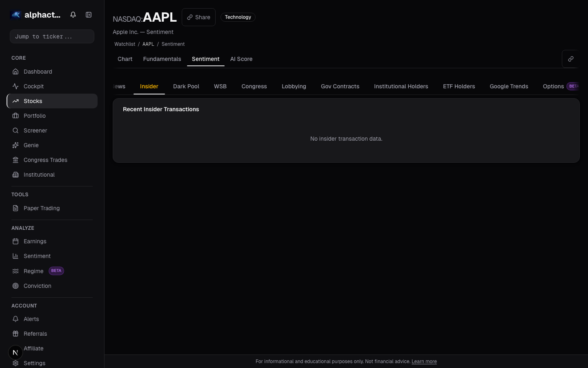Screen dimensions: 588x368
Task: Click the Share button
Action: coord(198,17)
